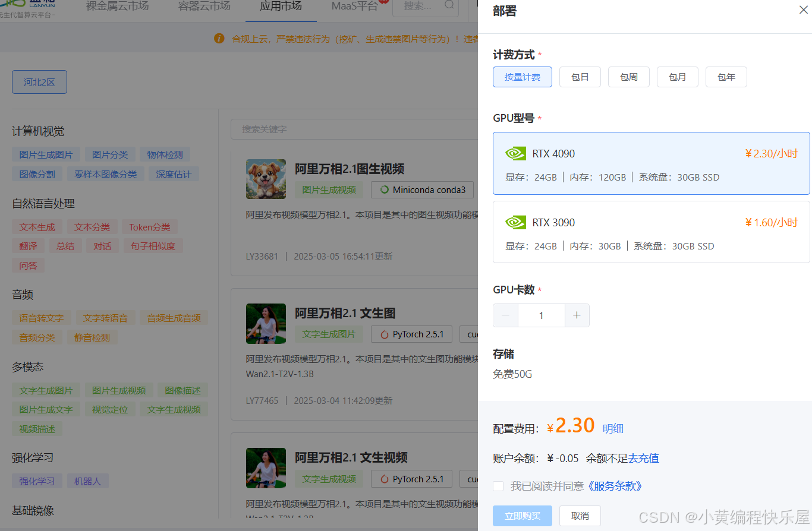
Task: Close the 部署 panel with X icon
Action: [804, 10]
